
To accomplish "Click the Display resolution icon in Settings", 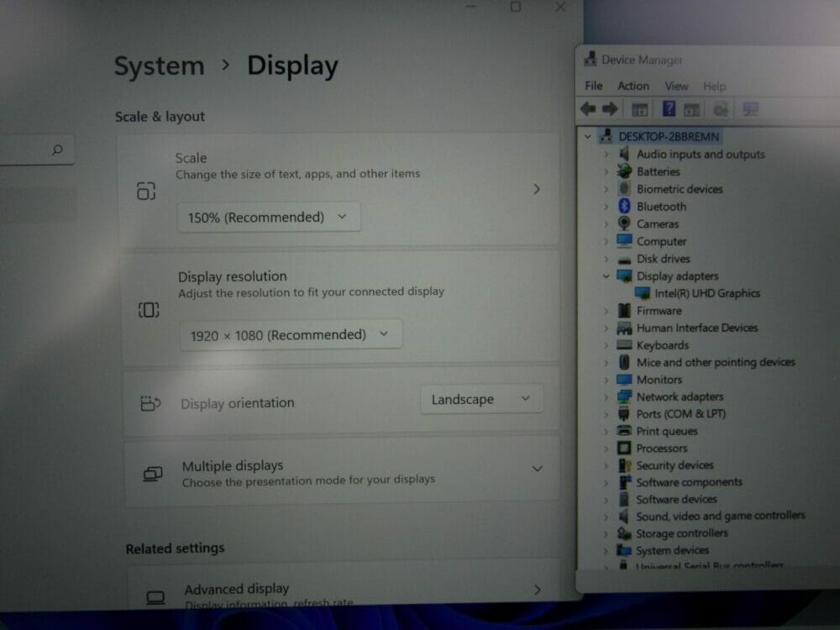I will pyautogui.click(x=149, y=310).
